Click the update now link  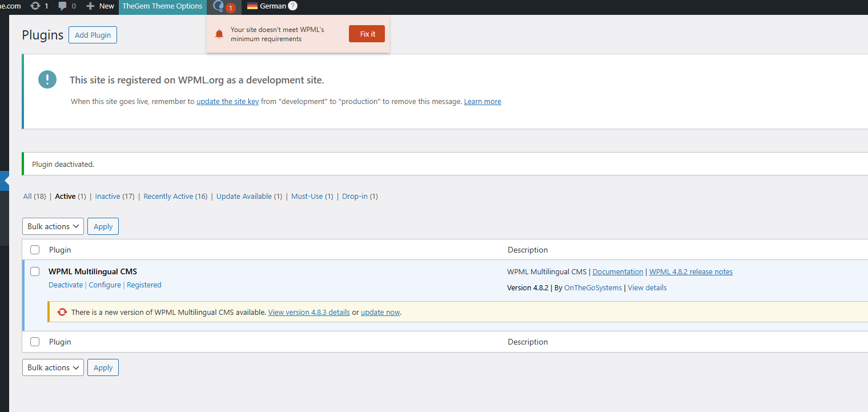click(x=380, y=313)
